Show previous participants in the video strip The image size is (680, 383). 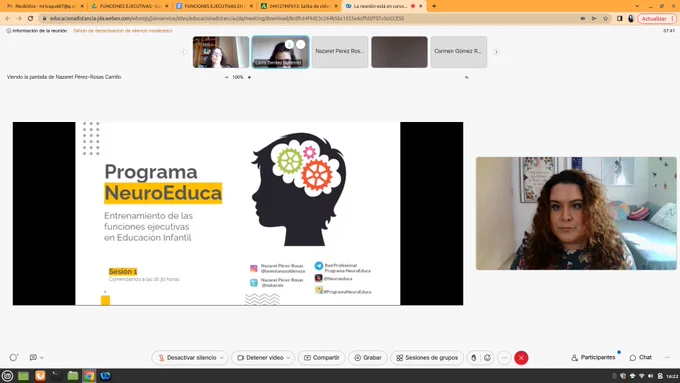click(183, 52)
